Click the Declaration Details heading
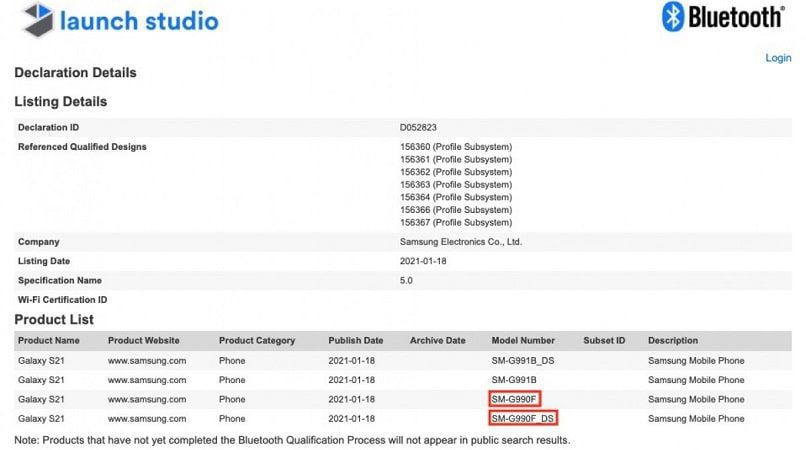This screenshot has height=450, width=806. point(76,73)
